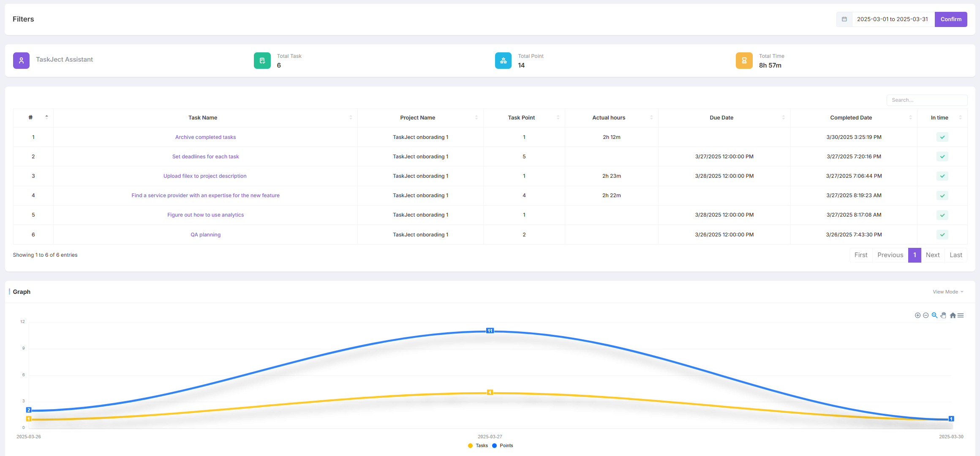Sort table by Due Date column

click(721, 118)
